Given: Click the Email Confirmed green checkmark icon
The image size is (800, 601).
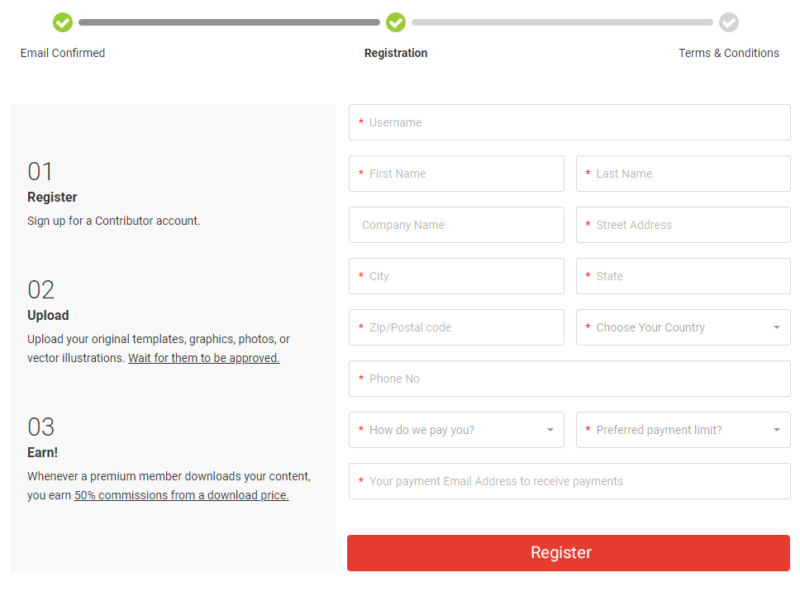Looking at the screenshot, I should coord(62,20).
